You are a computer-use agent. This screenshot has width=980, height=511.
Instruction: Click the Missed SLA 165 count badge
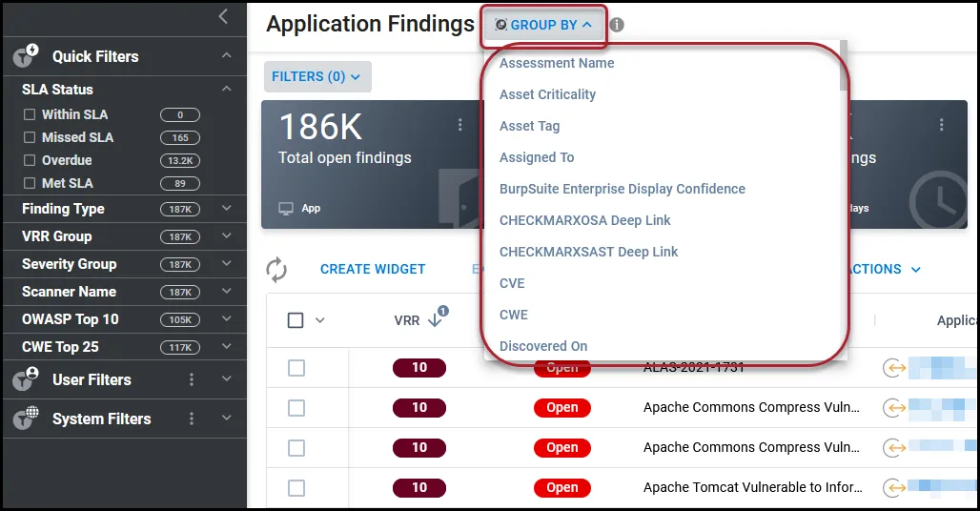[x=180, y=137]
